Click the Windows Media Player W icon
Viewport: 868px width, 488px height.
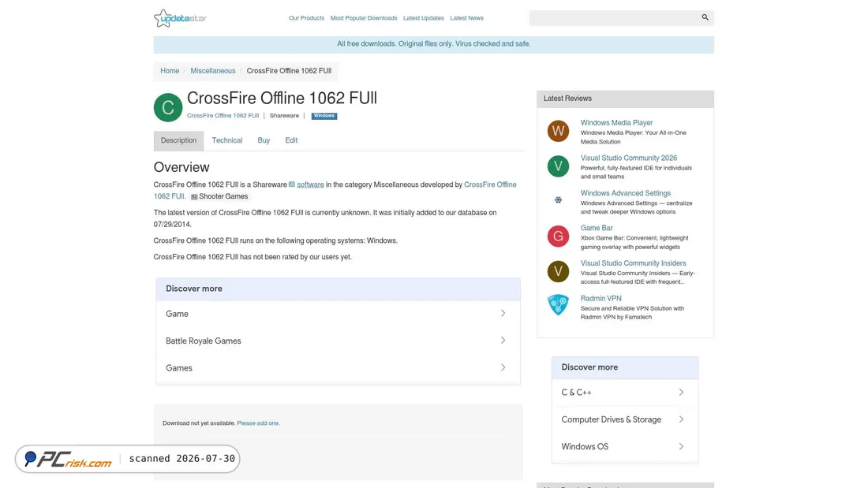point(558,131)
